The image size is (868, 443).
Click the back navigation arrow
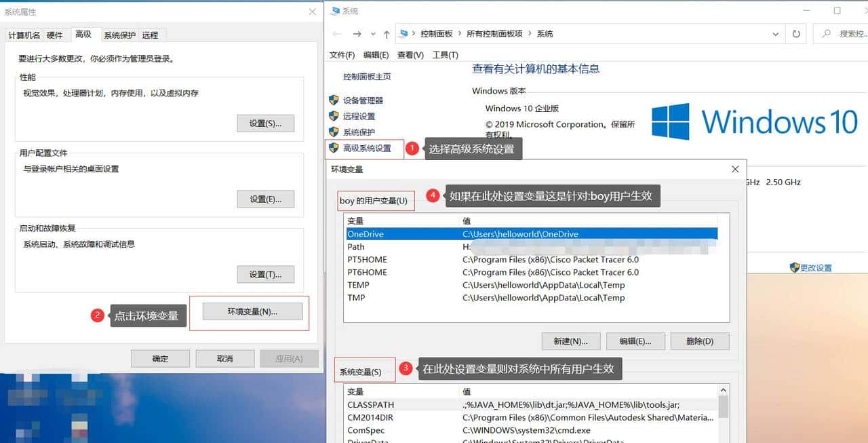click(x=336, y=33)
